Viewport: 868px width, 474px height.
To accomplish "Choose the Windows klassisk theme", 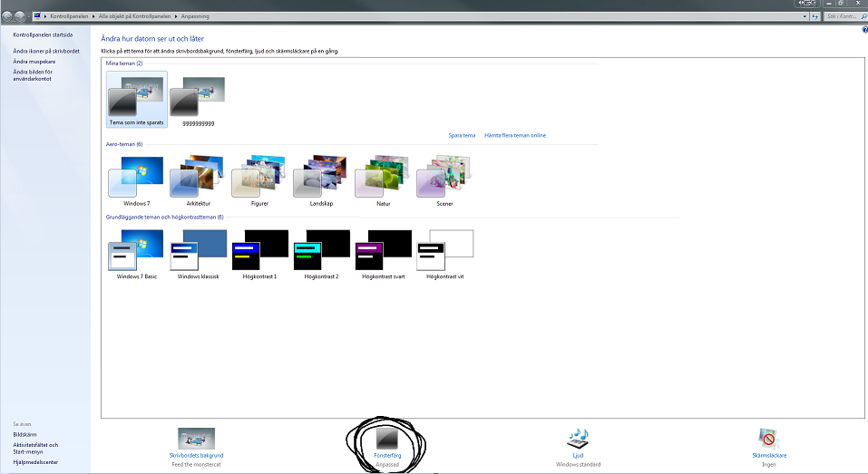I will (x=198, y=254).
